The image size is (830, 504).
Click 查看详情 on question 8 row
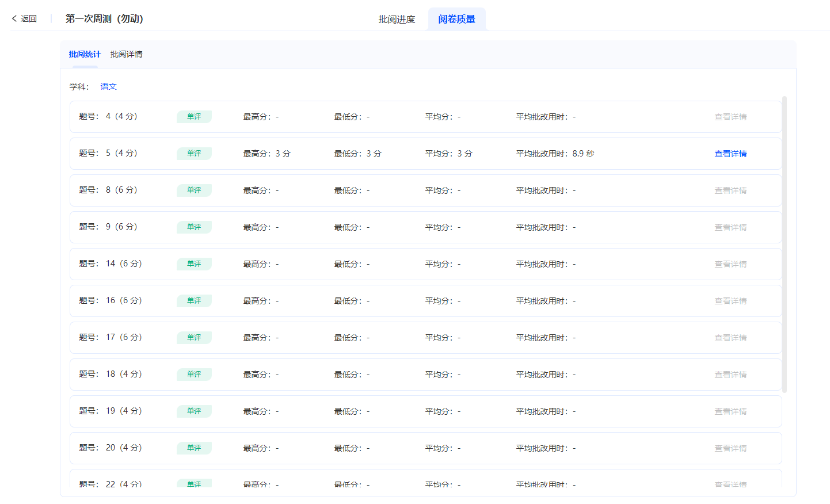click(730, 190)
